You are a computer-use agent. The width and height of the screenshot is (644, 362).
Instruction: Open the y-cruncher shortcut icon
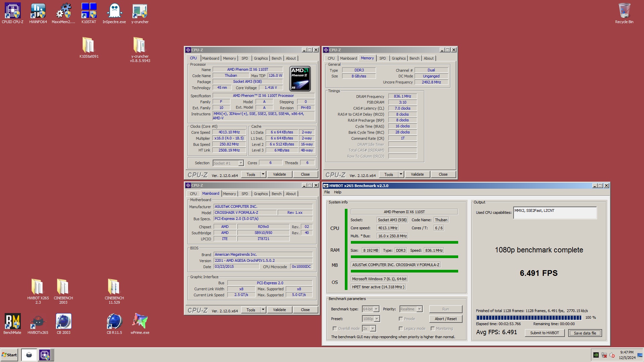pos(140,13)
